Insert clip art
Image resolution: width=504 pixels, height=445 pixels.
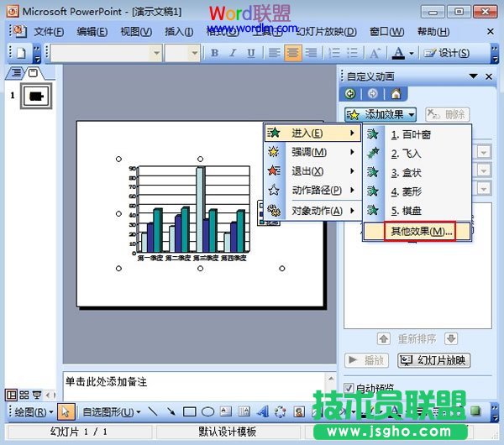point(299,411)
